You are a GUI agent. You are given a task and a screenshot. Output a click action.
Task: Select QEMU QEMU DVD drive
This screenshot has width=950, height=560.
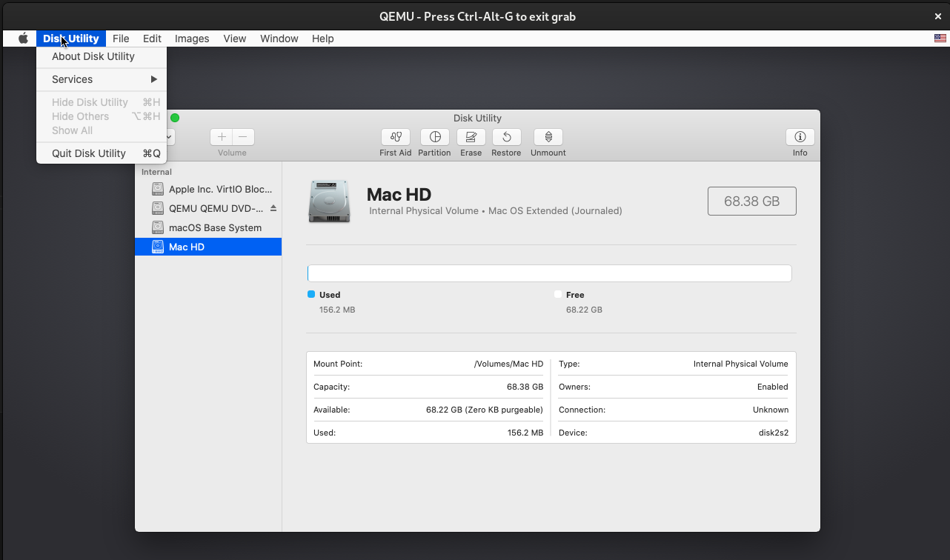208,208
